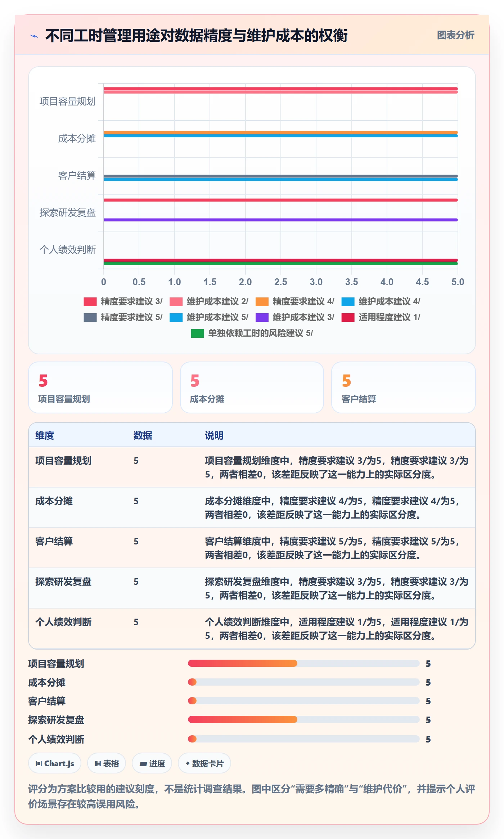
Task: Select the 个人绩效判断 table row name
Action: 63,622
